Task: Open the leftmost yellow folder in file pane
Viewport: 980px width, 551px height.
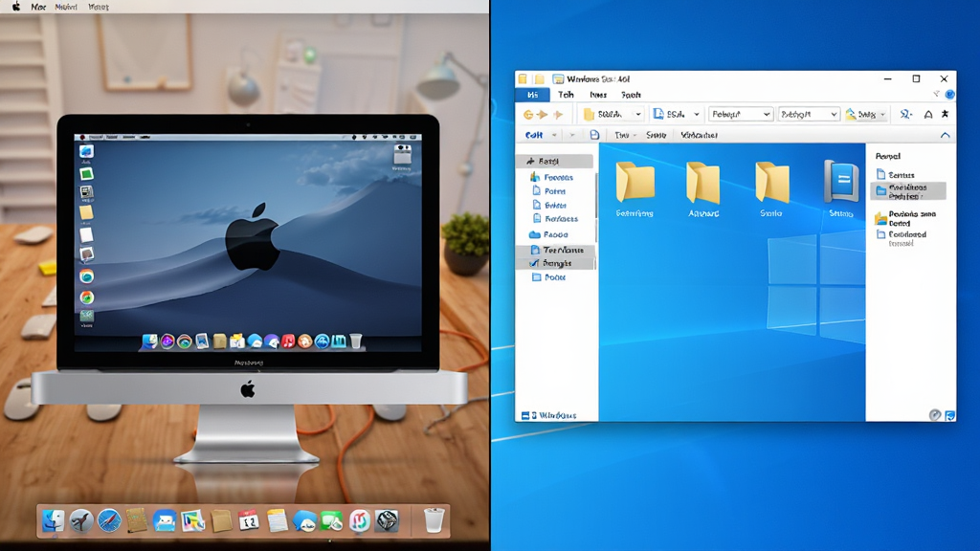Action: [x=635, y=182]
